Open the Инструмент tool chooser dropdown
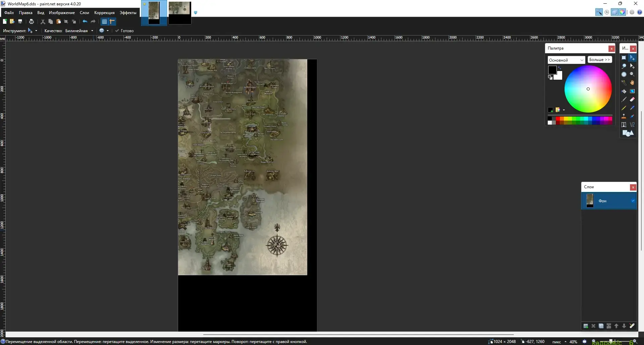Image resolution: width=644 pixels, height=345 pixels. pos(32,30)
